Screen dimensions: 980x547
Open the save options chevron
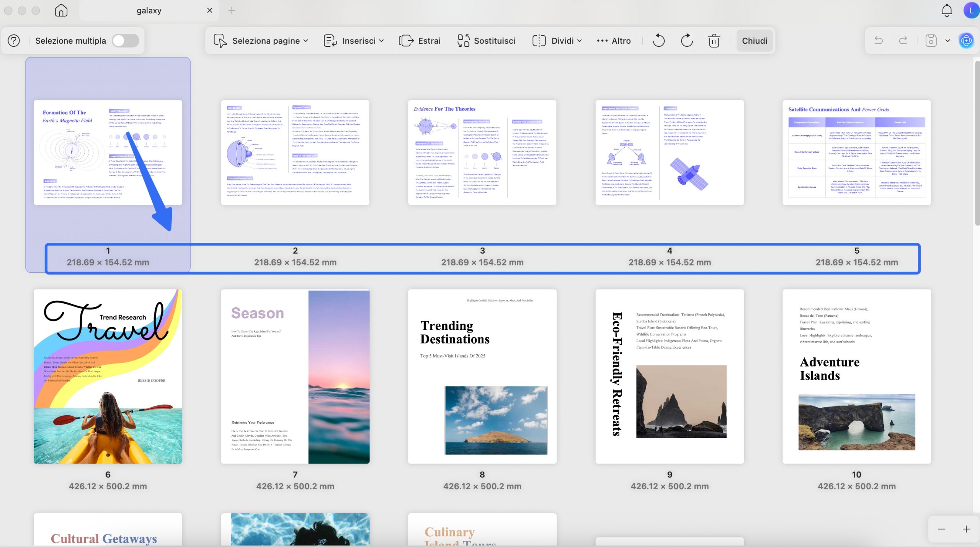click(x=947, y=41)
